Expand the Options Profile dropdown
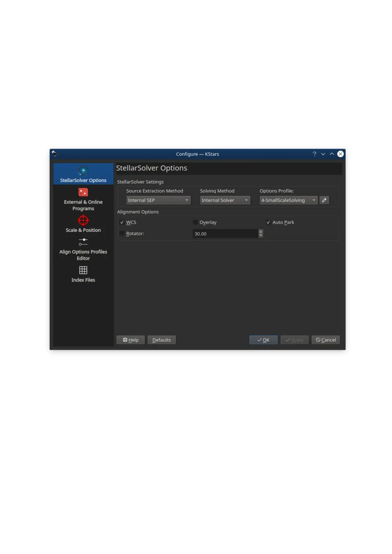This screenshot has width=392, height=554. (x=289, y=200)
